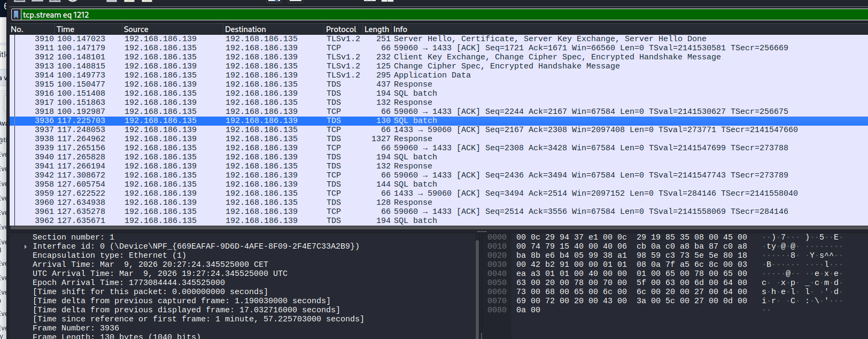Screen dimensions: 868x339
Task: Sort packets by the Time column header
Action: (x=88, y=29)
